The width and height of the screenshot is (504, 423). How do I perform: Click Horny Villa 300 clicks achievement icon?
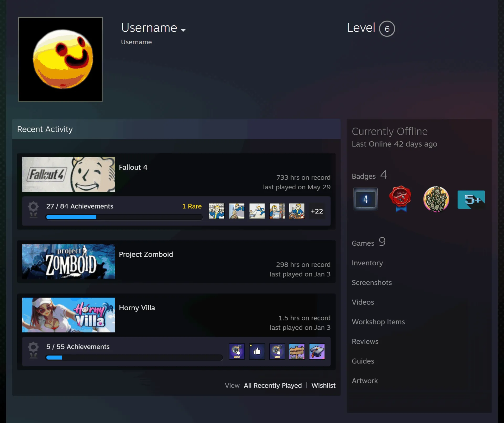(237, 351)
